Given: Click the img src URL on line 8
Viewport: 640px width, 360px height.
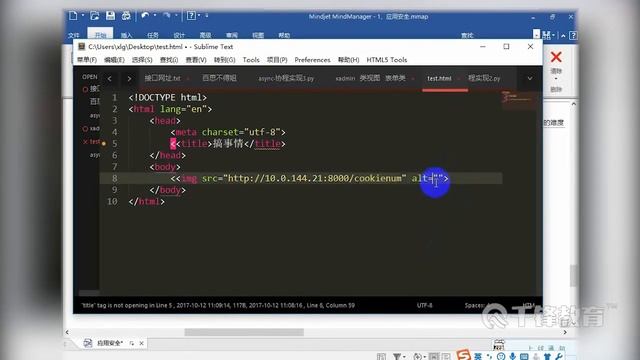Looking at the screenshot, I should tap(314, 178).
